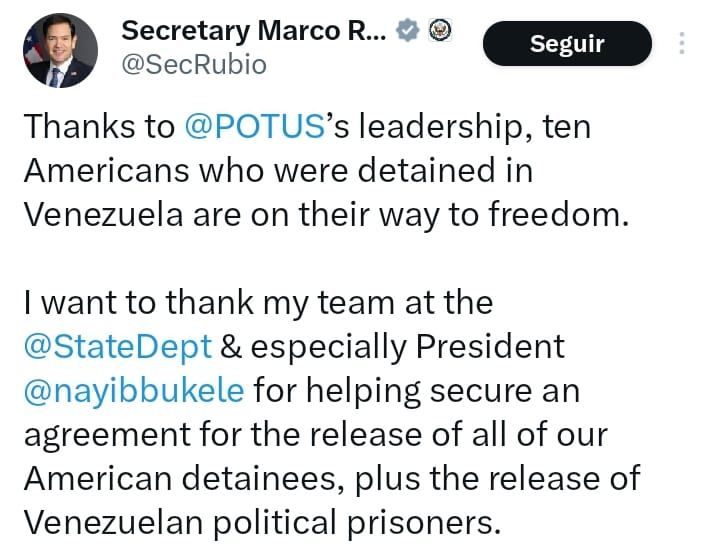Click the 'Americans who were detained' line
Viewport: 719px width, 555px height.
pos(278,170)
